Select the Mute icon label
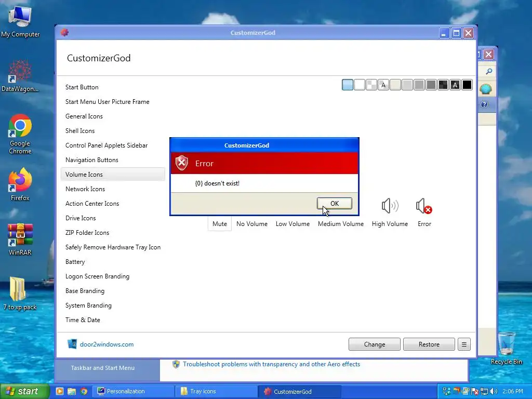This screenshot has height=399, width=532. coord(220,224)
